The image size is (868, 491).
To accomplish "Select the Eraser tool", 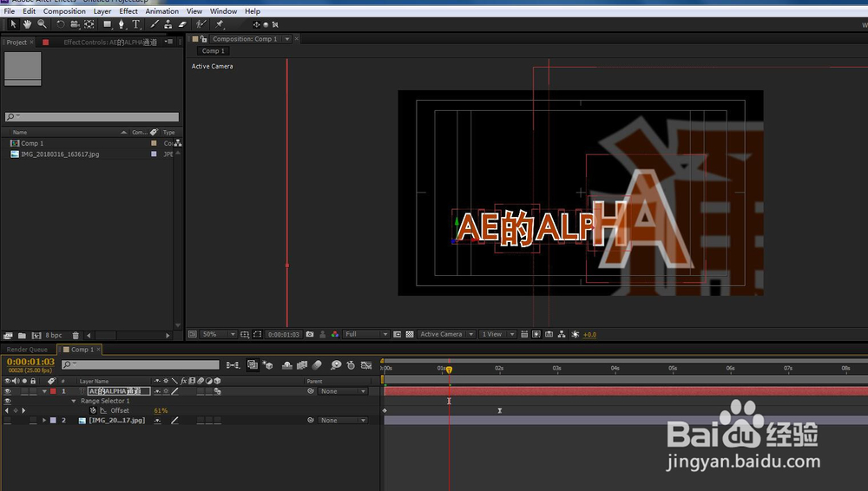I will pyautogui.click(x=181, y=24).
